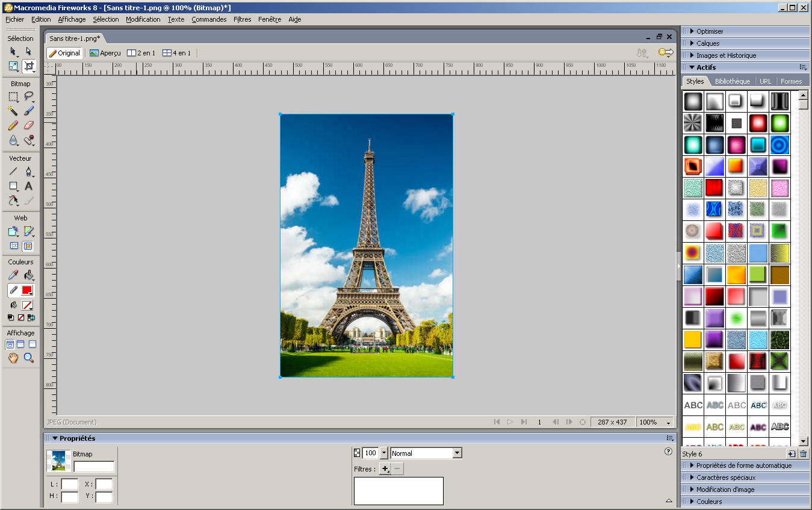The image size is (812, 510).
Task: Activate the Text tool
Action: pos(28,187)
